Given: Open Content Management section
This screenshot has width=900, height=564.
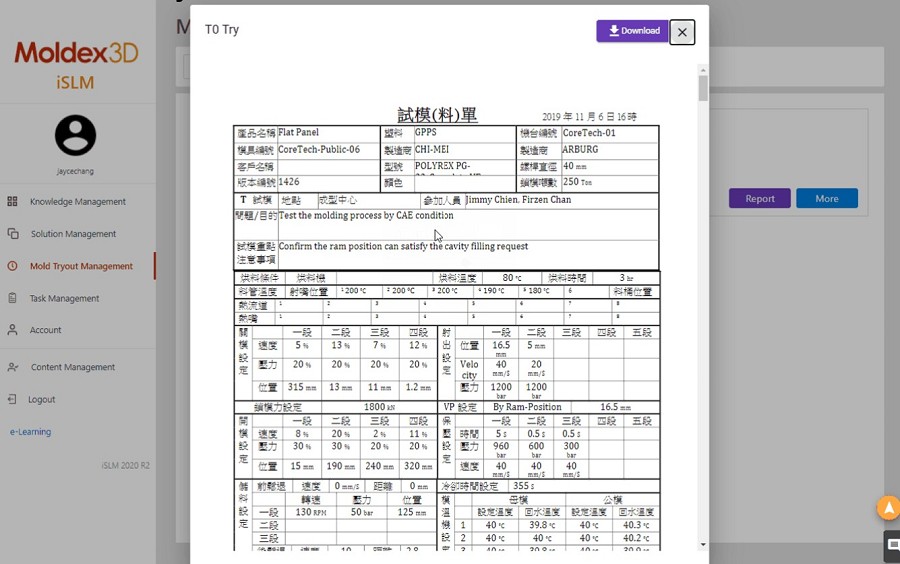Looking at the screenshot, I should click(73, 367).
